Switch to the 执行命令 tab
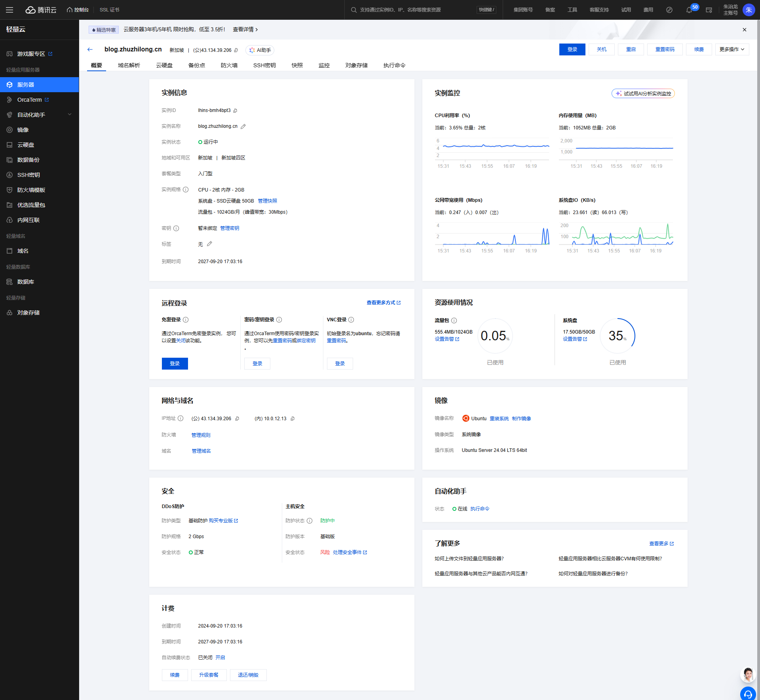 [394, 65]
